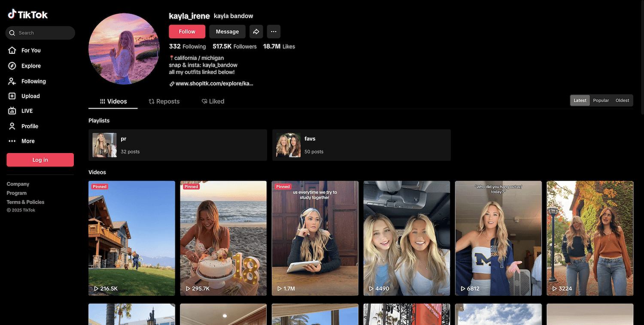Open the pinned birthday cake beach video
The height and width of the screenshot is (325, 644).
(x=223, y=238)
